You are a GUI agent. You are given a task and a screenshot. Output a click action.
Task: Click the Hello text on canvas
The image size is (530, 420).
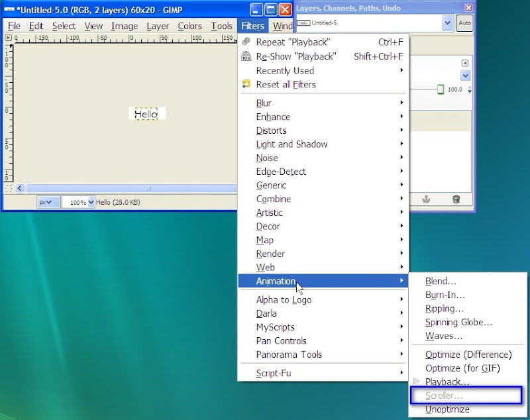tap(146, 114)
